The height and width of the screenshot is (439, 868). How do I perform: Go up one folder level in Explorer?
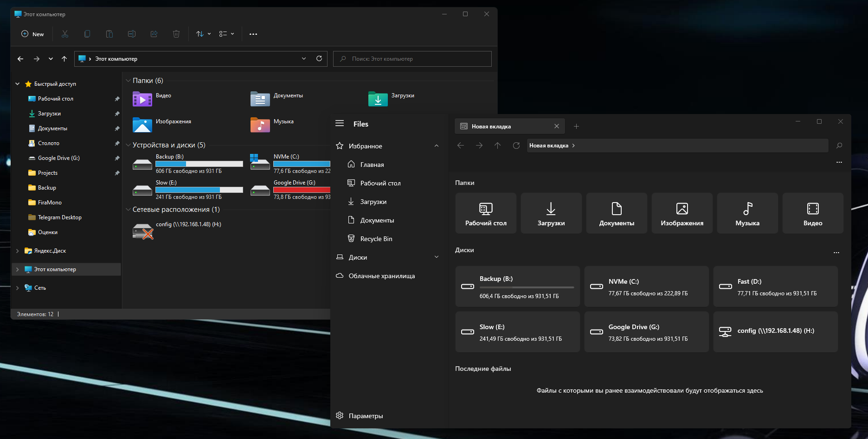click(x=64, y=59)
